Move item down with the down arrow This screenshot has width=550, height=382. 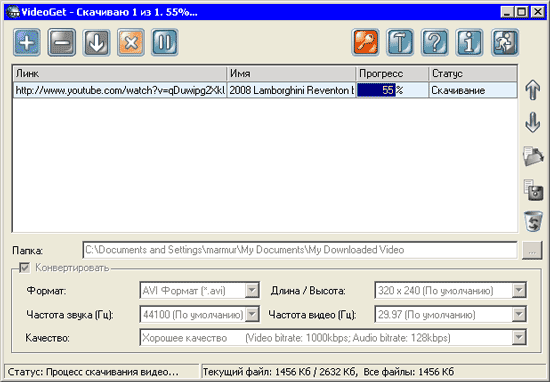coord(532,122)
